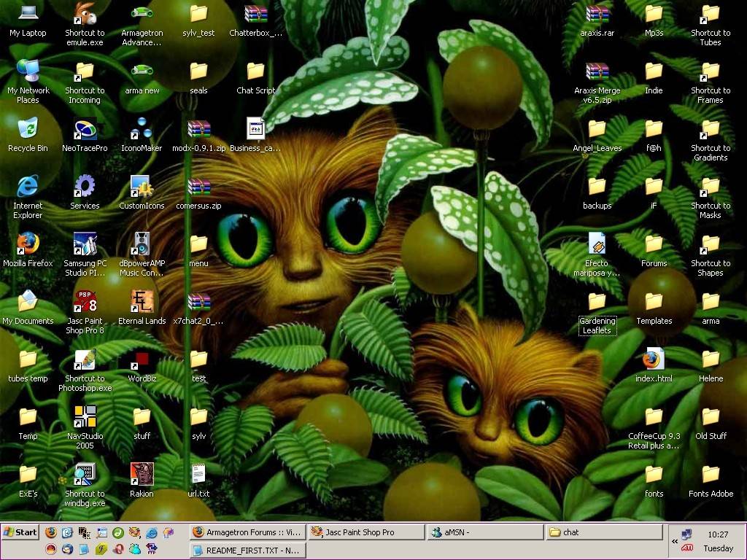Select the NavStudio 2005 icon

(x=85, y=416)
